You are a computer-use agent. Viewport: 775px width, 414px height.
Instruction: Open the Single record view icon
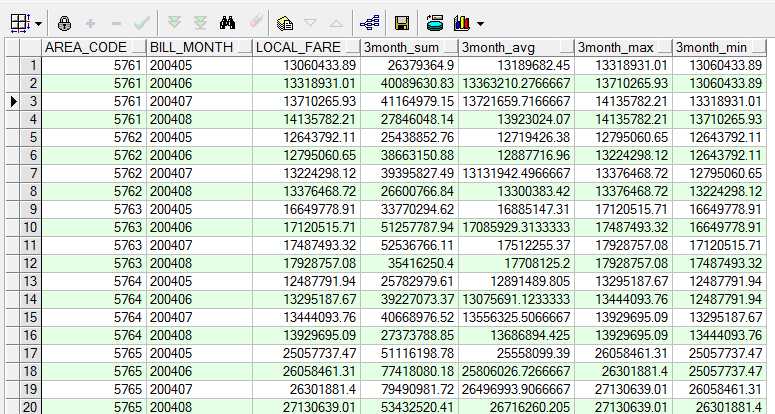pyautogui.click(x=285, y=23)
